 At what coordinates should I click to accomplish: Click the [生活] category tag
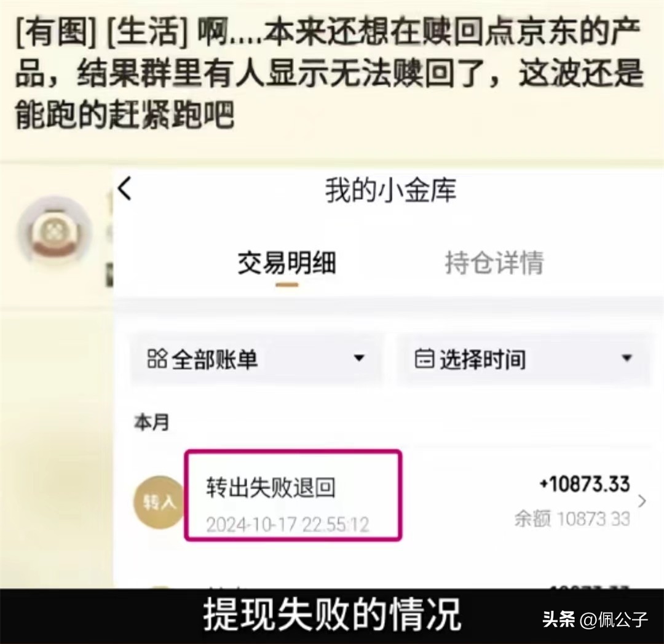[x=146, y=33]
